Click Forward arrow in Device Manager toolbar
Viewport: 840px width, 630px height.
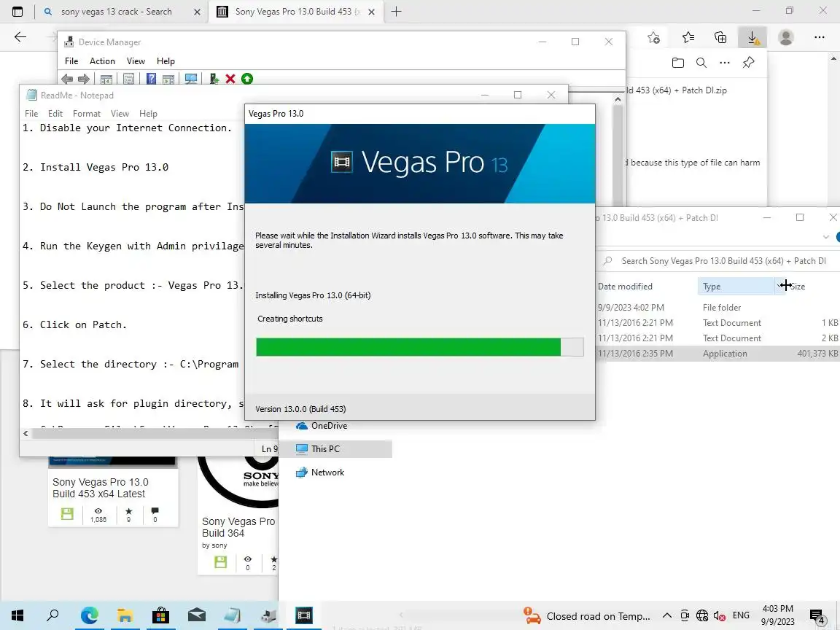coord(84,79)
